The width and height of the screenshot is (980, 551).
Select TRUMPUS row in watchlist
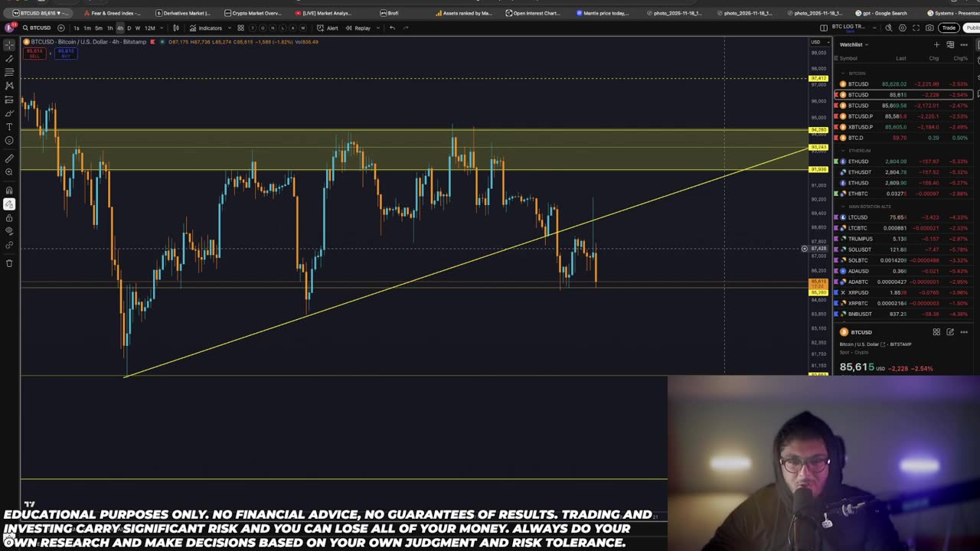click(x=903, y=239)
